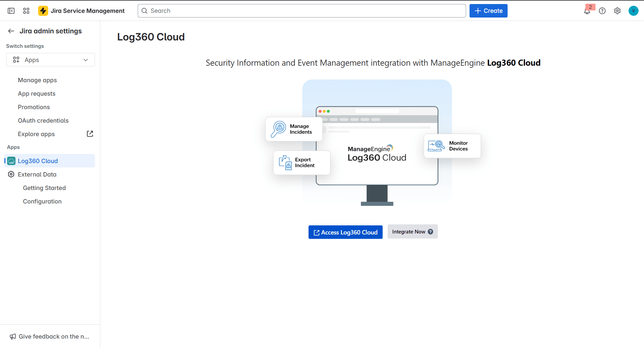Viewport: 644px width, 348px height.
Task: Open the app switcher grid icon
Action: tap(26, 10)
